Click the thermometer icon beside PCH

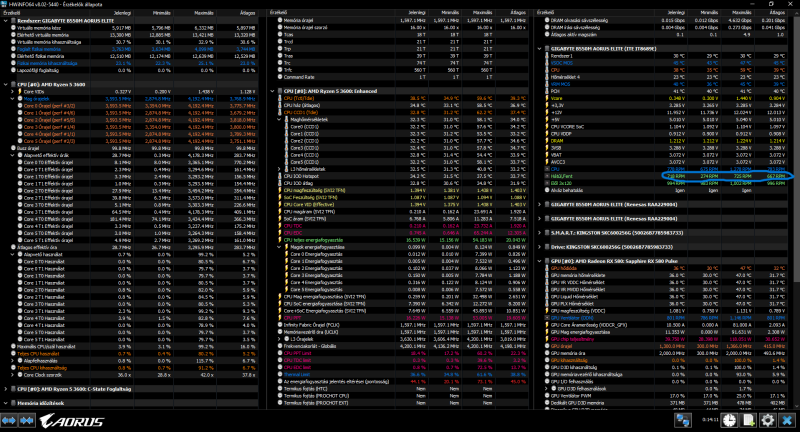click(547, 91)
